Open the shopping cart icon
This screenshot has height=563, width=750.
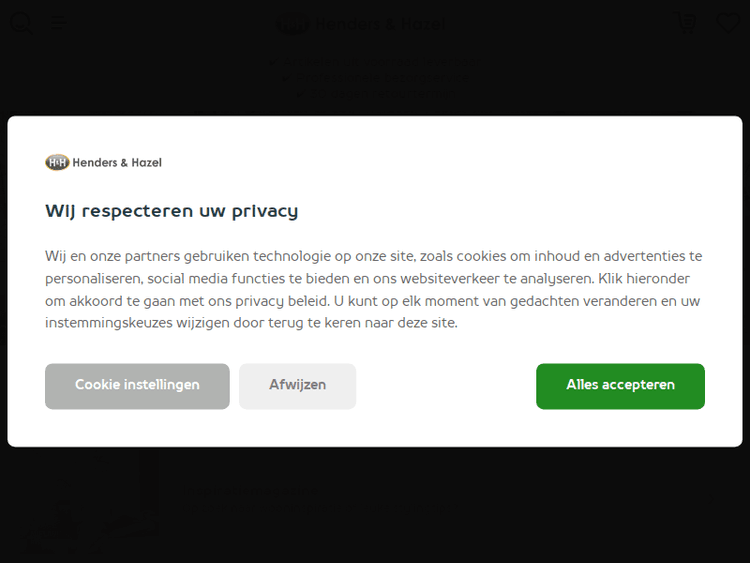(x=686, y=22)
